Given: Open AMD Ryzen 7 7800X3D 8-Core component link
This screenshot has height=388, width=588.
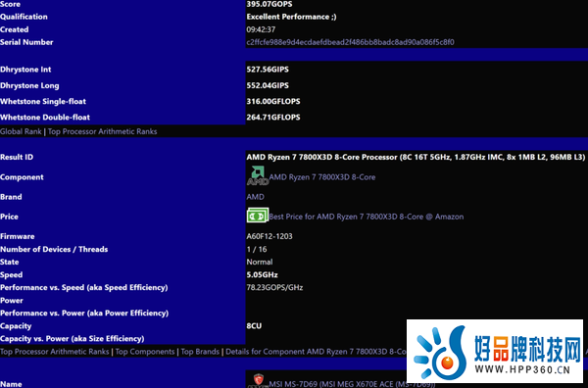Looking at the screenshot, I should (322, 177).
